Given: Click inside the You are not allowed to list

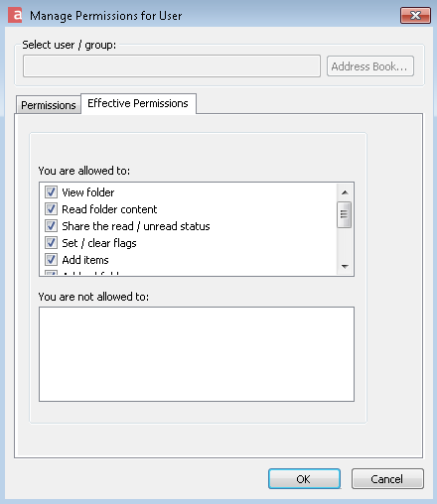Looking at the screenshot, I should [197, 354].
